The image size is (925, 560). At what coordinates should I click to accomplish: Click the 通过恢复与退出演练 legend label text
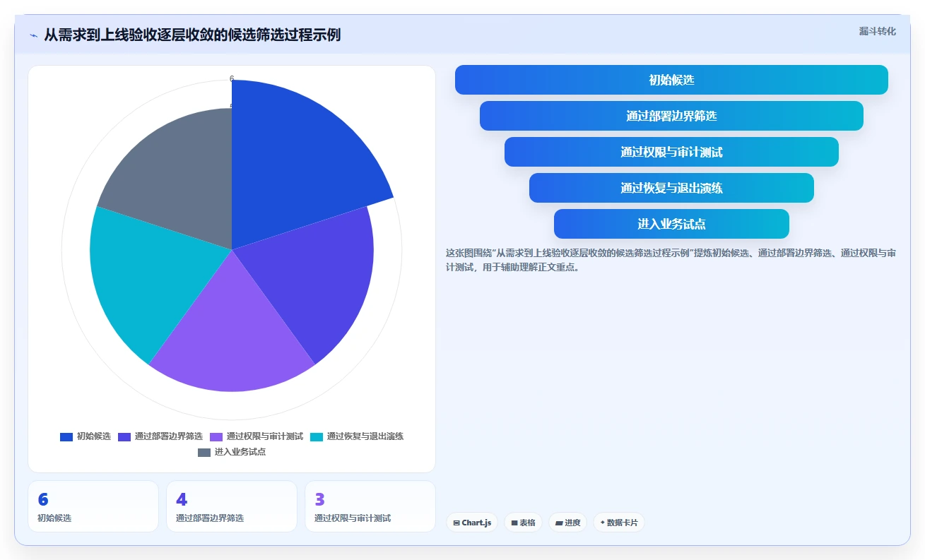click(x=365, y=436)
